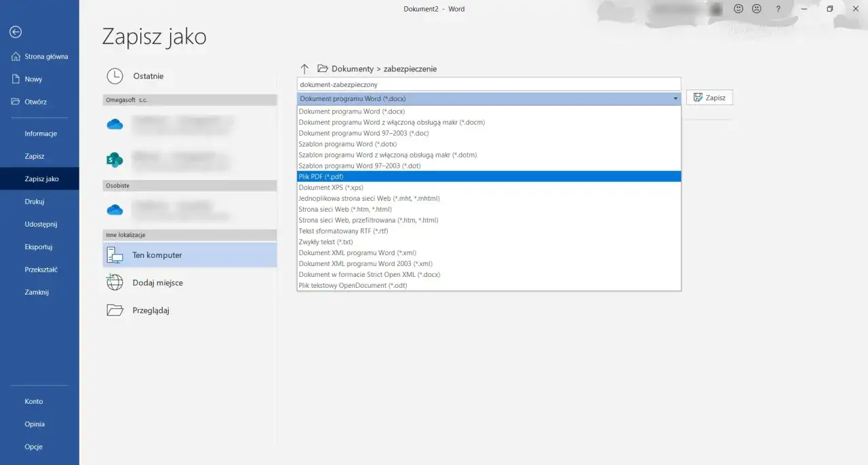
Task: Click the Ten komputer computer icon
Action: pyautogui.click(x=115, y=255)
